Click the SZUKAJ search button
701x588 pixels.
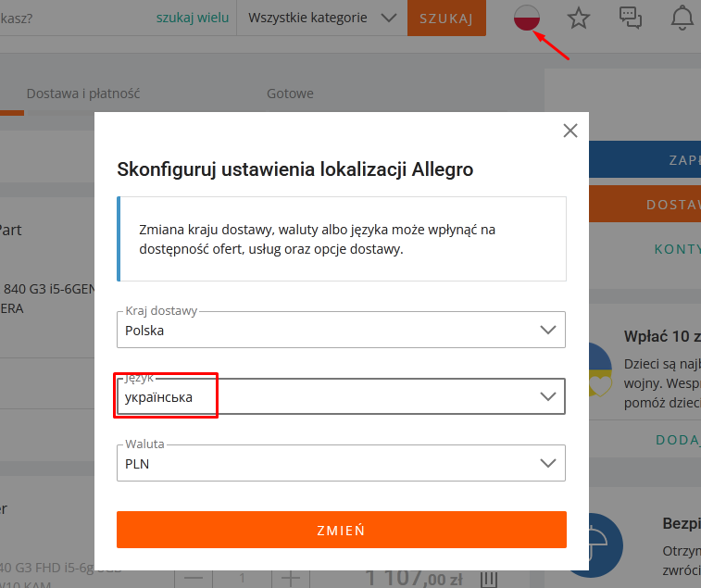pyautogui.click(x=446, y=18)
